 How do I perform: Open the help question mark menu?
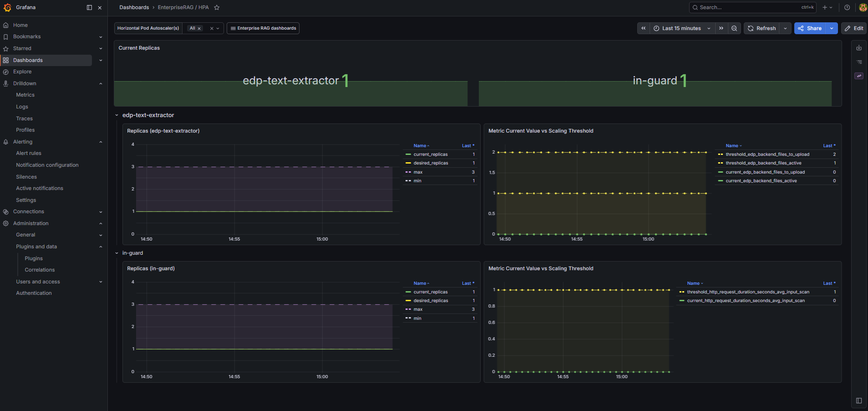[847, 7]
